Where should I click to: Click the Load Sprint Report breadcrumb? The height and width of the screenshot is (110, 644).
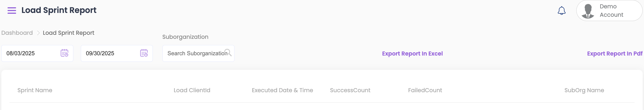tap(68, 33)
